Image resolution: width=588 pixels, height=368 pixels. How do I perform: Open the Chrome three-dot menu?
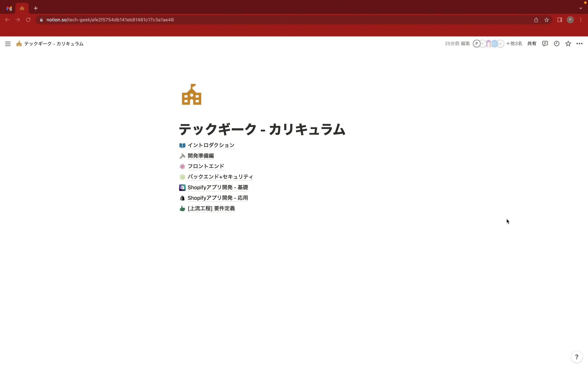click(581, 20)
